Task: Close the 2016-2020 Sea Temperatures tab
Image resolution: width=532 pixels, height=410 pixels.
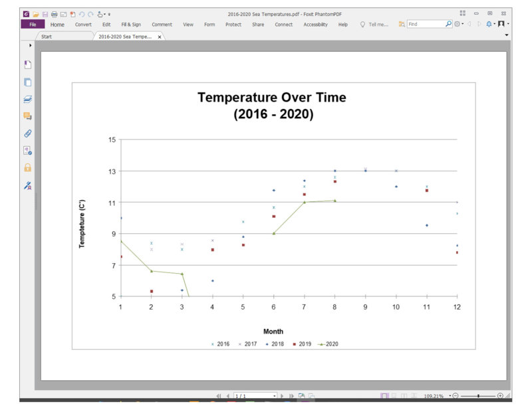Action: (159, 37)
